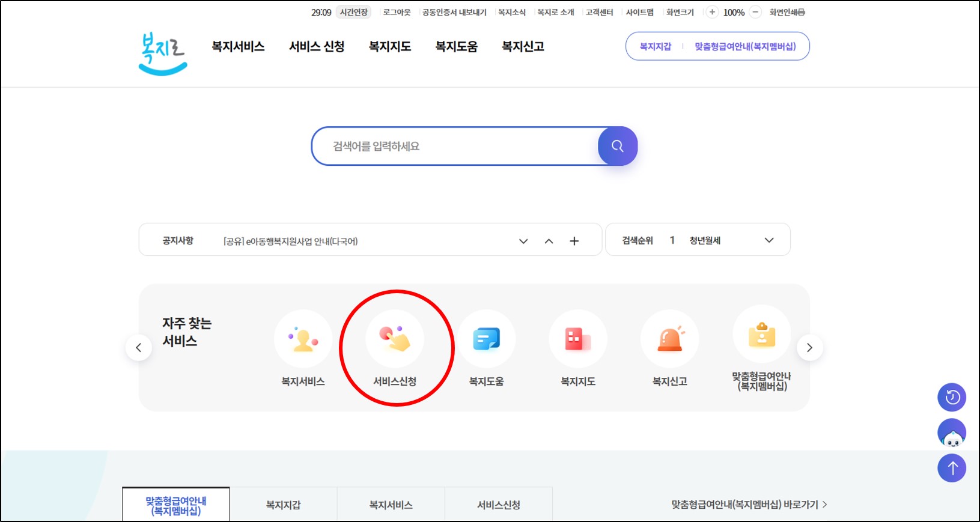
Task: Click top-ranked search term 청년월세
Action: pyautogui.click(x=705, y=240)
